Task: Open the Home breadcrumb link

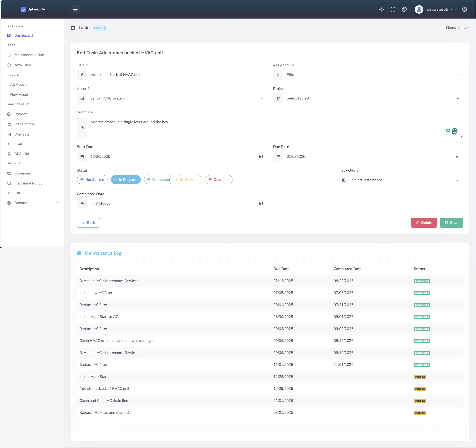Action: click(x=451, y=27)
